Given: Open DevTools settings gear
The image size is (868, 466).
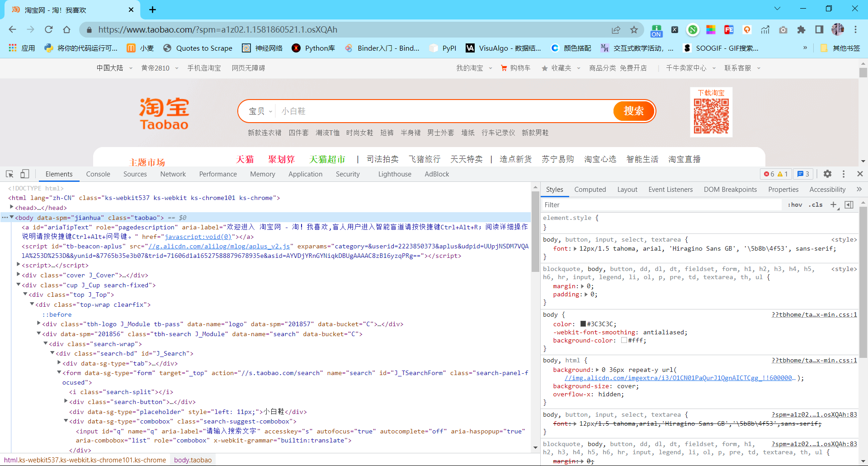Looking at the screenshot, I should (827, 174).
